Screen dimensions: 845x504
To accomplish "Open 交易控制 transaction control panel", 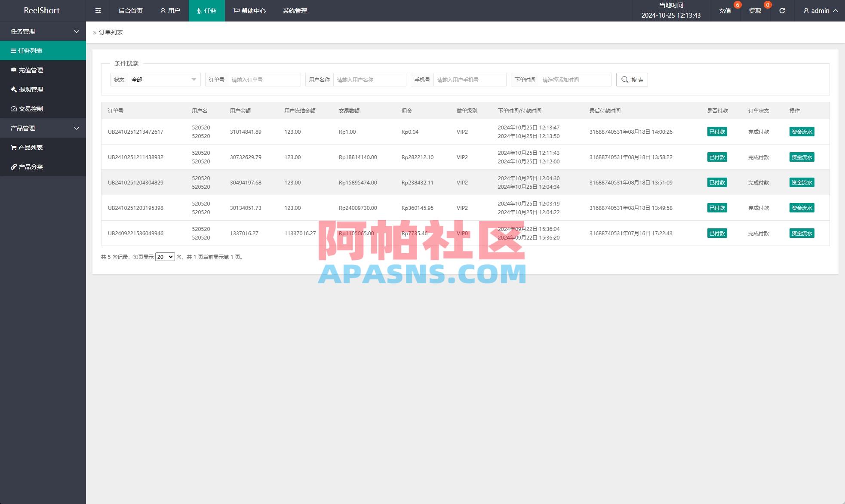I will click(x=30, y=109).
